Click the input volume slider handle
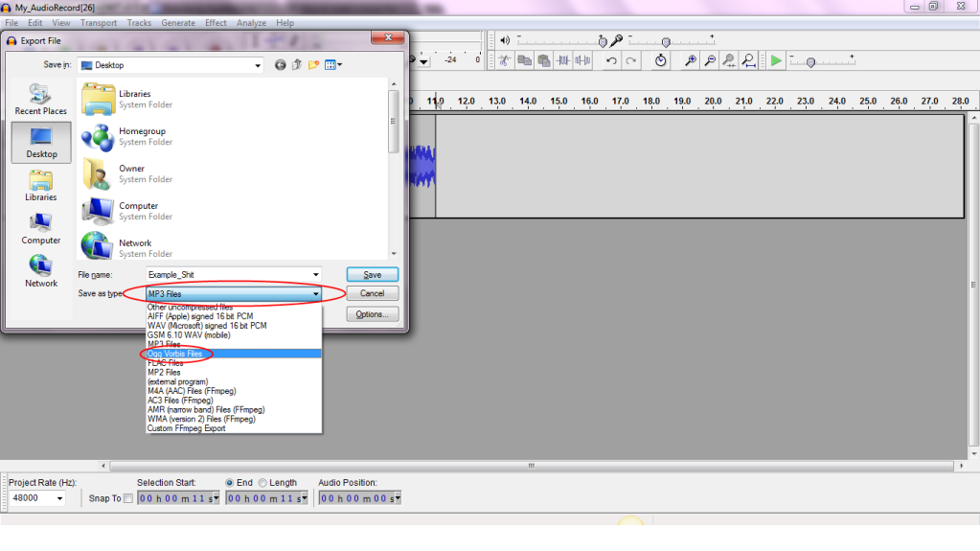Screen dimensions: 980x551 tap(666, 42)
